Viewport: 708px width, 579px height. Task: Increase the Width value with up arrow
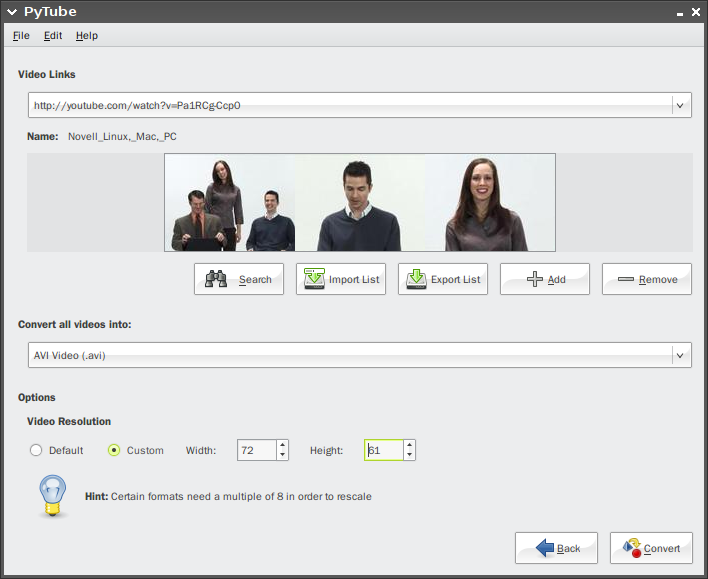click(x=283, y=445)
